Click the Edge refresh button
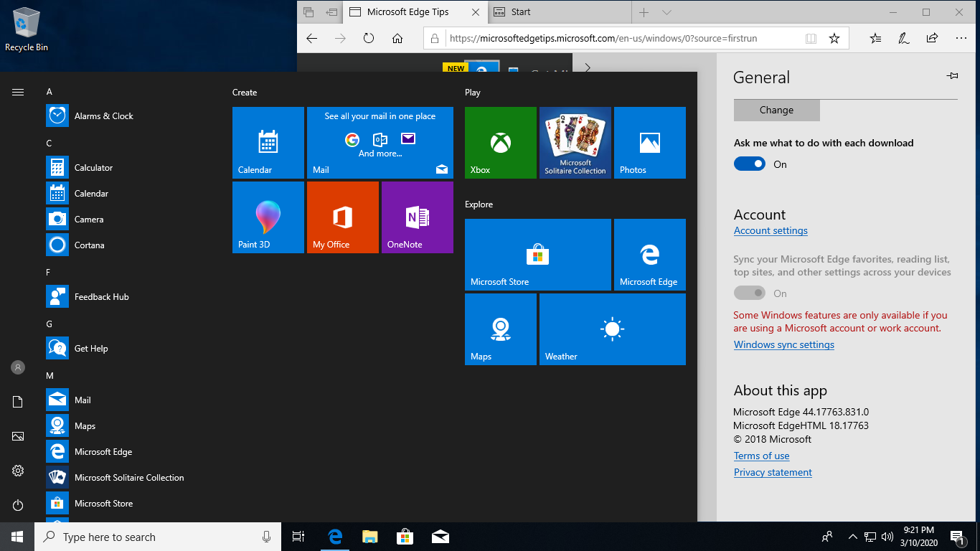 click(x=369, y=39)
